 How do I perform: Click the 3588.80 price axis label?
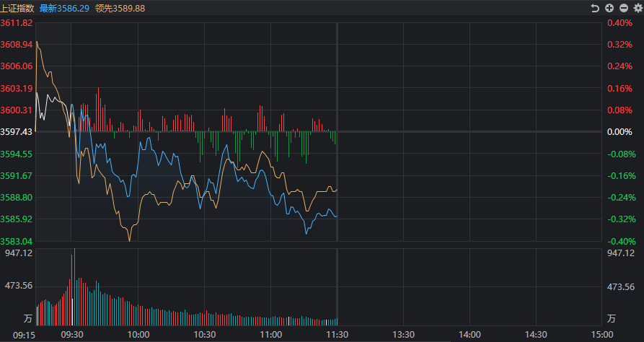(x=17, y=198)
